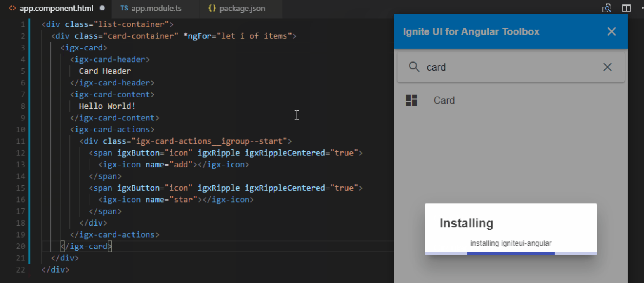Click 'igx-card-actions__igroup--start' class value
This screenshot has height=283, width=644.
[209, 141]
